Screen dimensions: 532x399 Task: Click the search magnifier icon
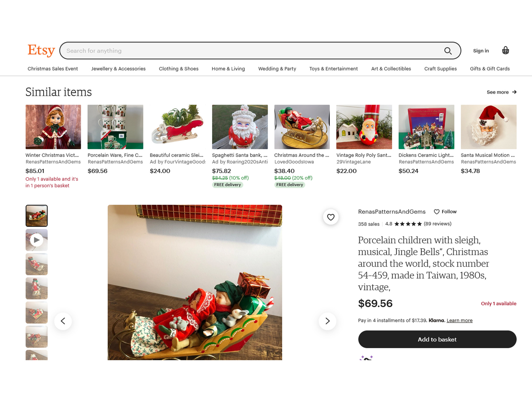[448, 51]
